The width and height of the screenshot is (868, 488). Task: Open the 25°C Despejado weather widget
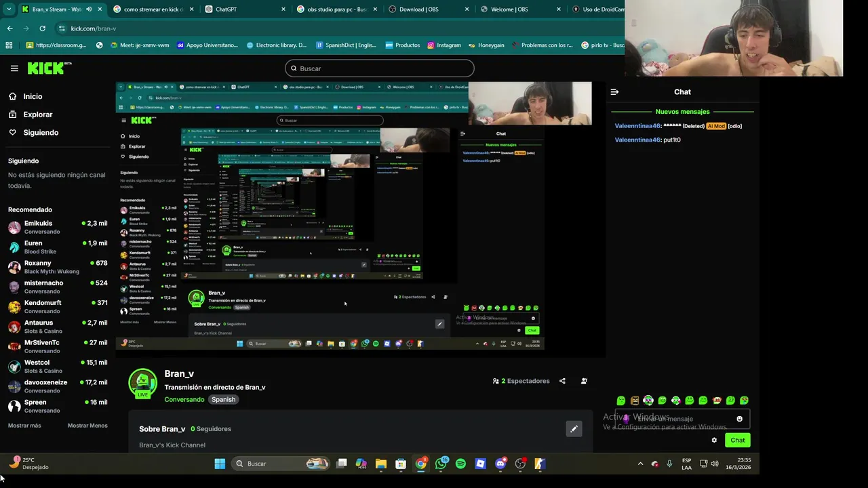point(28,464)
